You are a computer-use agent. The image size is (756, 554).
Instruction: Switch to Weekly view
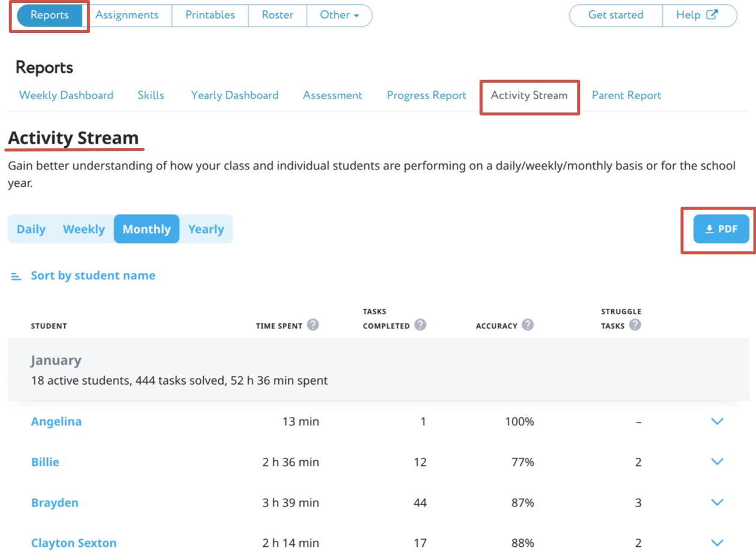pos(84,229)
